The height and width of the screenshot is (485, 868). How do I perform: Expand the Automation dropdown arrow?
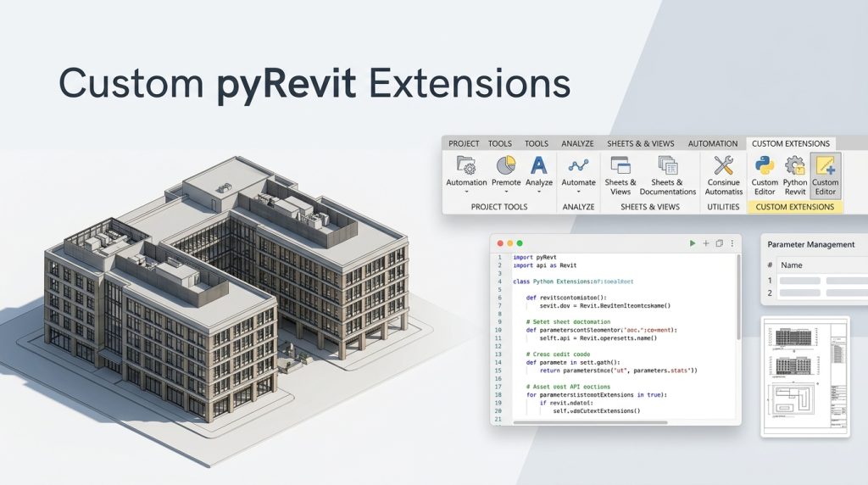click(466, 192)
